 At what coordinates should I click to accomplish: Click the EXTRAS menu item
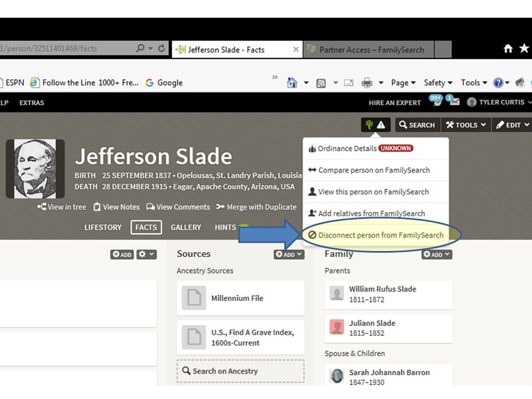click(x=32, y=103)
